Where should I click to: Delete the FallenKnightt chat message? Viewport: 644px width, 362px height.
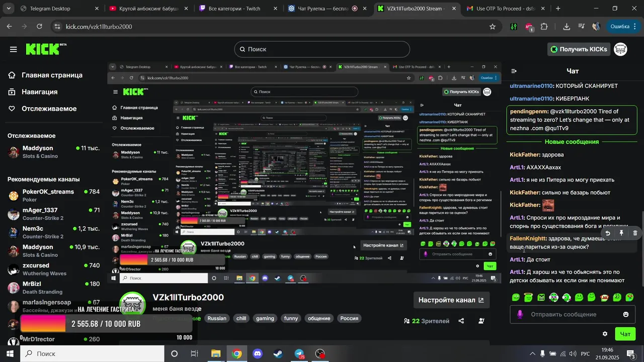(x=635, y=233)
